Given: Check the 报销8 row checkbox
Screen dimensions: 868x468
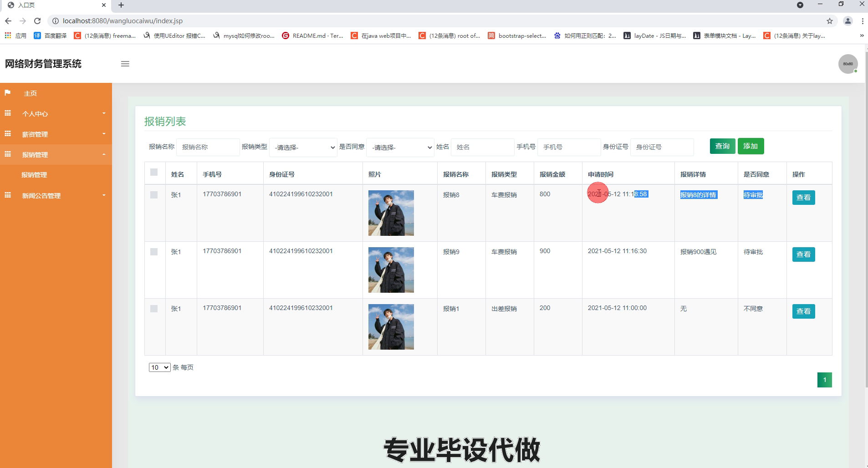Looking at the screenshot, I should point(154,195).
